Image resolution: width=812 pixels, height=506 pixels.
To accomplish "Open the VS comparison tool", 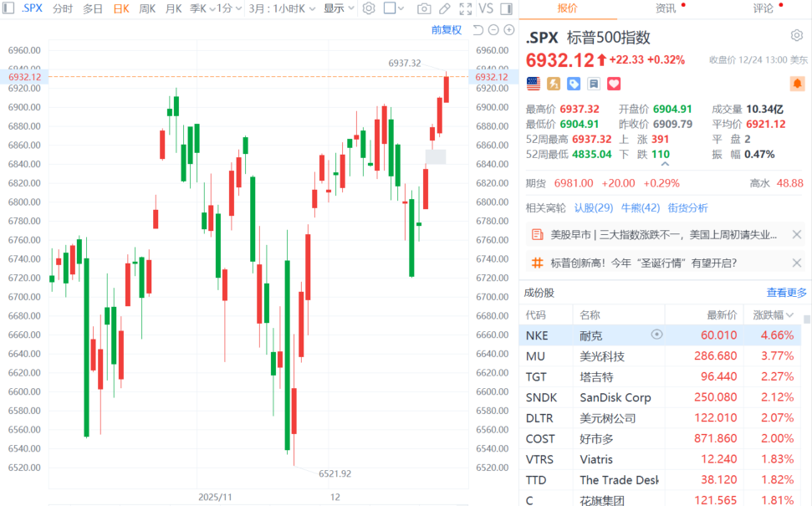I will click(x=486, y=8).
